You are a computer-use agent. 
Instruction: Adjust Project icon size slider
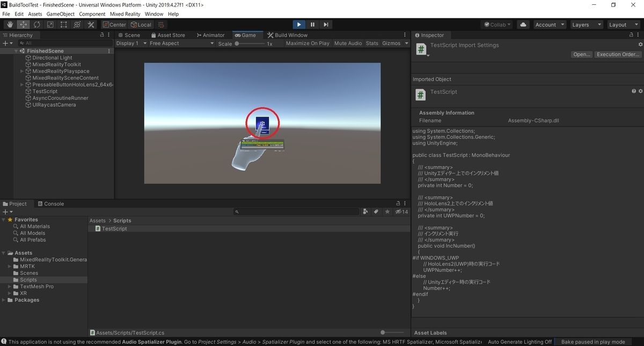(392, 333)
